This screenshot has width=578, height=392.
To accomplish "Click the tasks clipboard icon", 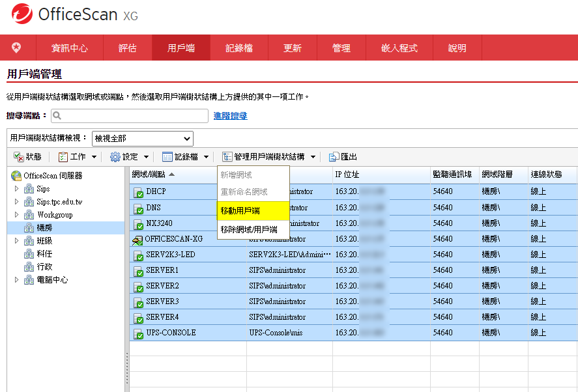I will 63,157.
